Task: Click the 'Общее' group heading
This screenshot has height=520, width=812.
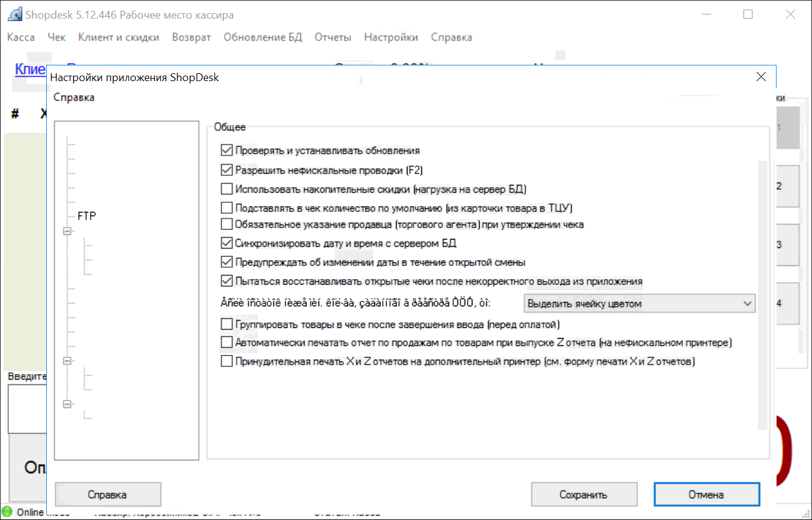Action: (230, 127)
